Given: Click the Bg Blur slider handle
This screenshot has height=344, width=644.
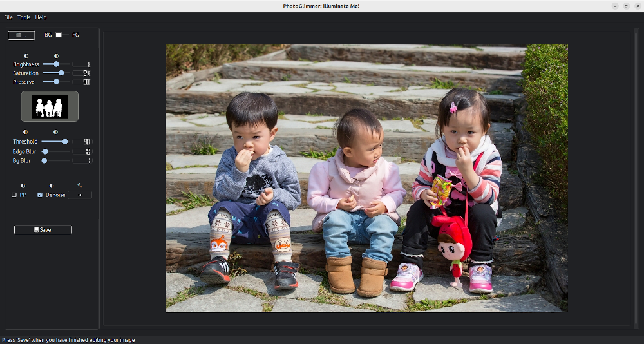Looking at the screenshot, I should coord(44,160).
